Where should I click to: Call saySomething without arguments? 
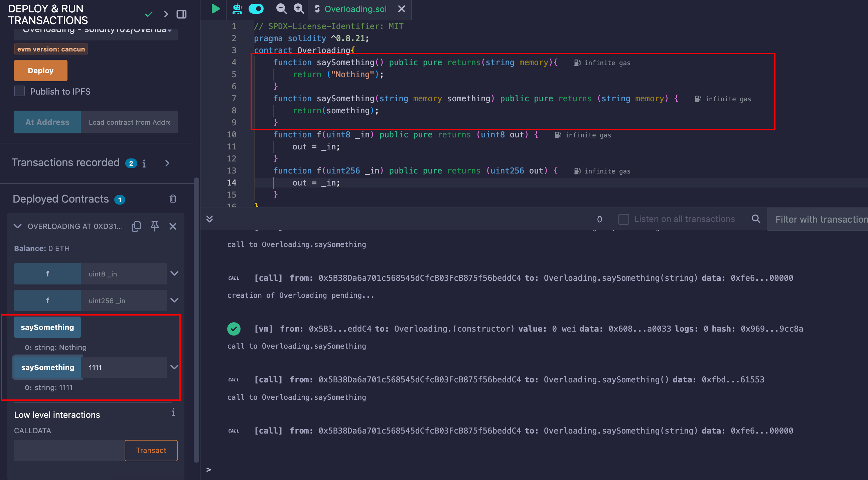[47, 327]
